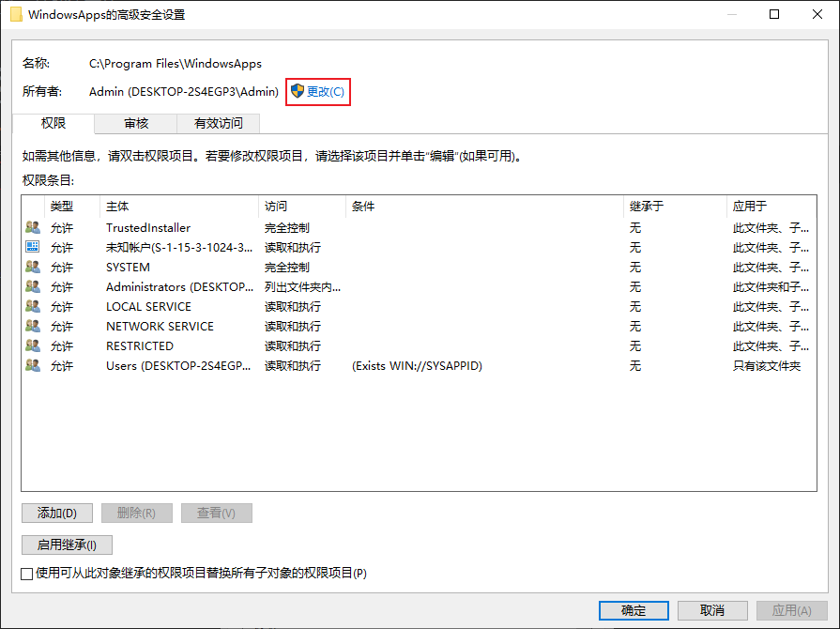The width and height of the screenshot is (840, 629).
Task: Click the user icon for Users entry
Action: coord(33,365)
